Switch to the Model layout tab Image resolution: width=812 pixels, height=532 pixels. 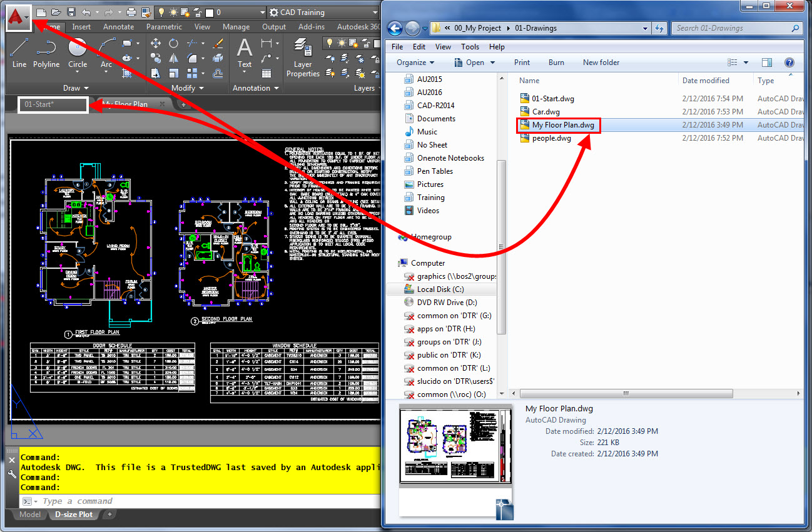(x=30, y=514)
